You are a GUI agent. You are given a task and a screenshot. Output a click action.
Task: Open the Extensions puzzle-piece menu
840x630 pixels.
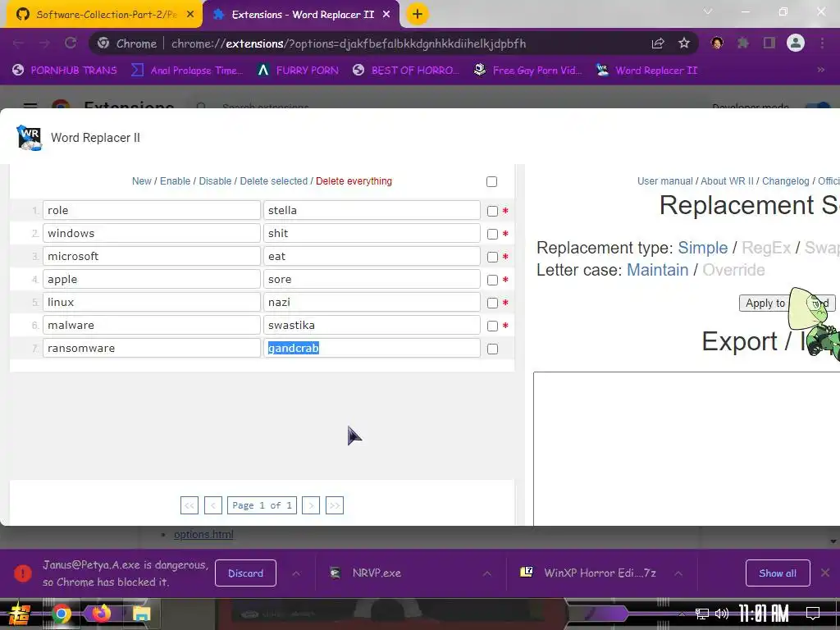742,43
